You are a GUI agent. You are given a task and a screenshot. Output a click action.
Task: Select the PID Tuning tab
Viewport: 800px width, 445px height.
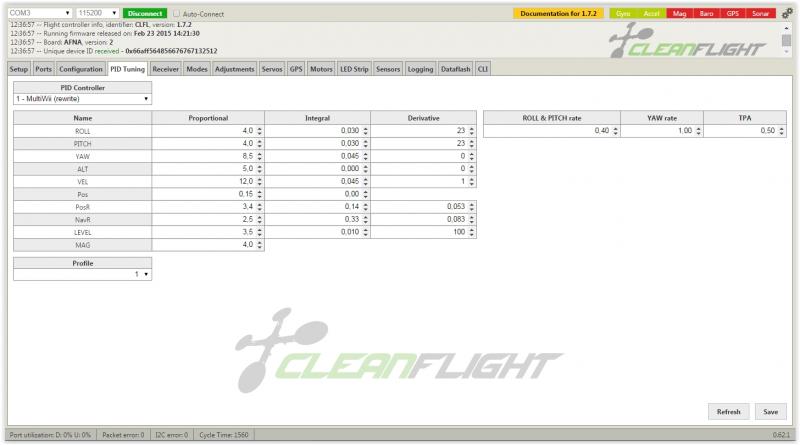tap(128, 69)
